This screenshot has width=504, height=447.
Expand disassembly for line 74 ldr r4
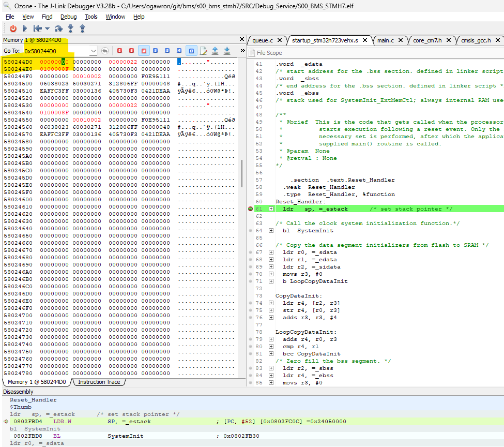271,303
